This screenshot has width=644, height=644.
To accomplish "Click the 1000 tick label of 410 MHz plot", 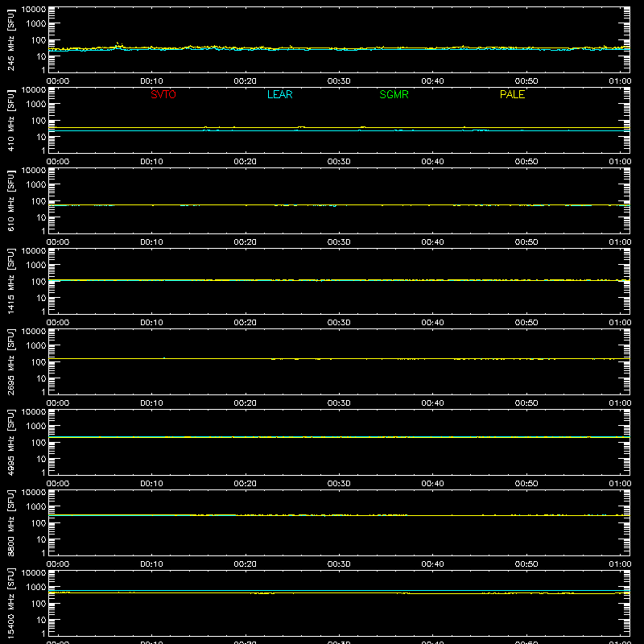I will tap(36, 105).
